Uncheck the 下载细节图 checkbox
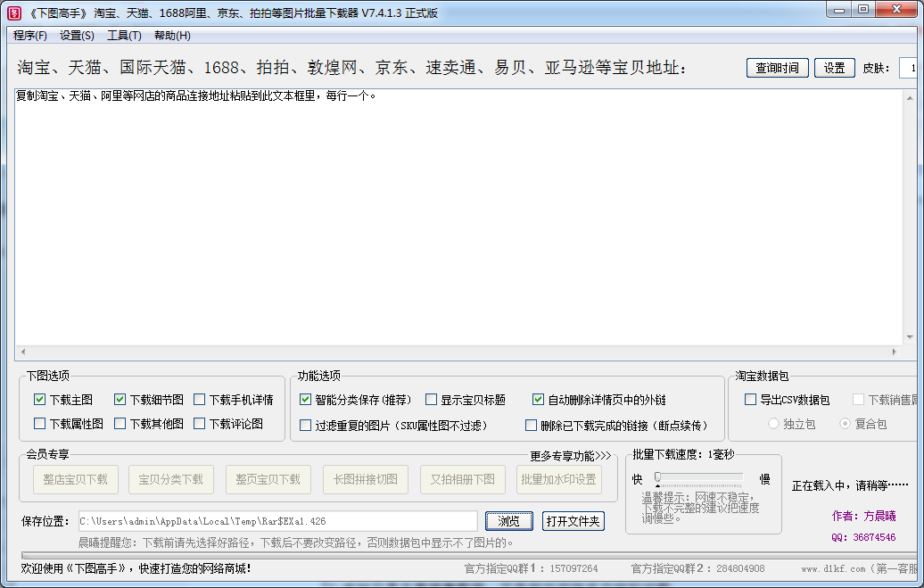Screen dimensions: 924x588 click(120, 399)
